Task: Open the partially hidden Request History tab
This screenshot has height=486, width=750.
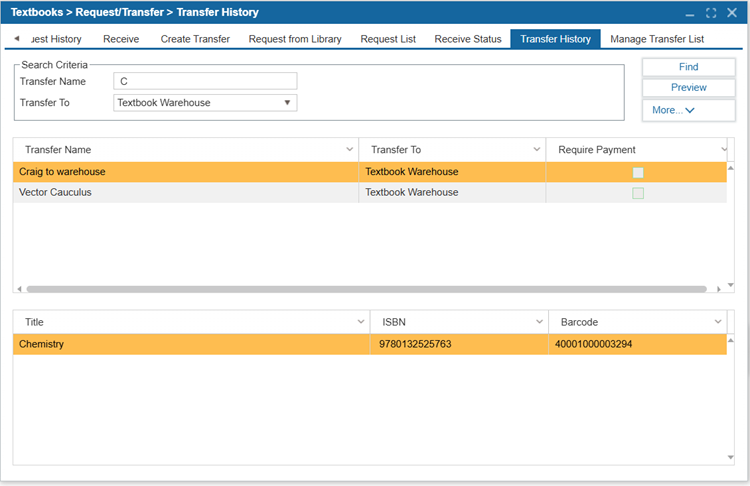Action: pos(56,39)
